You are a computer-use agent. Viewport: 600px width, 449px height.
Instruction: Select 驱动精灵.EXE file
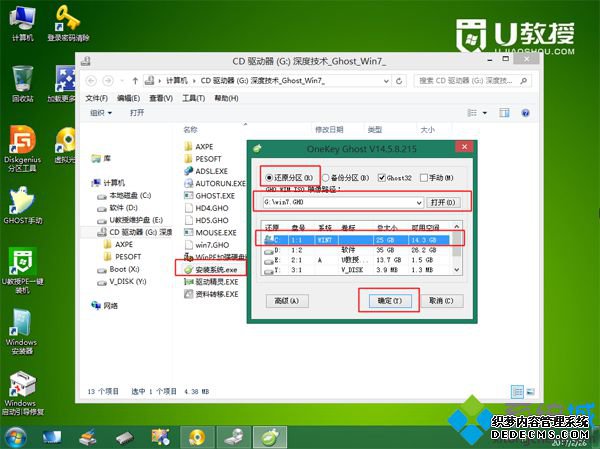click(211, 282)
